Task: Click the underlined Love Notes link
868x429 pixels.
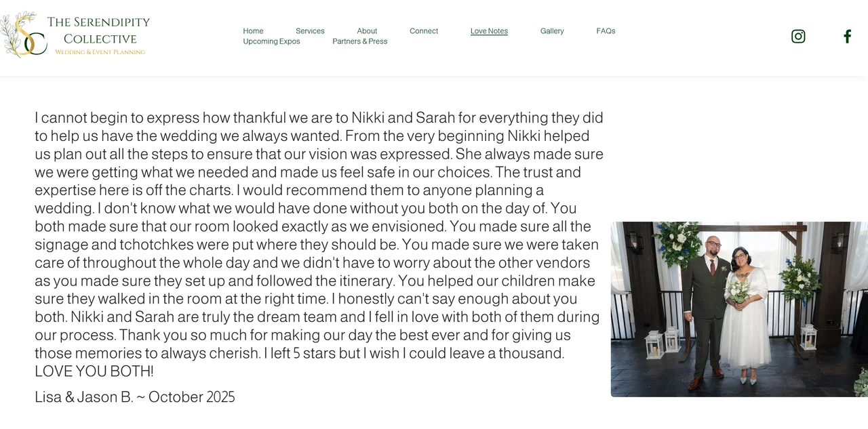Action: click(489, 30)
